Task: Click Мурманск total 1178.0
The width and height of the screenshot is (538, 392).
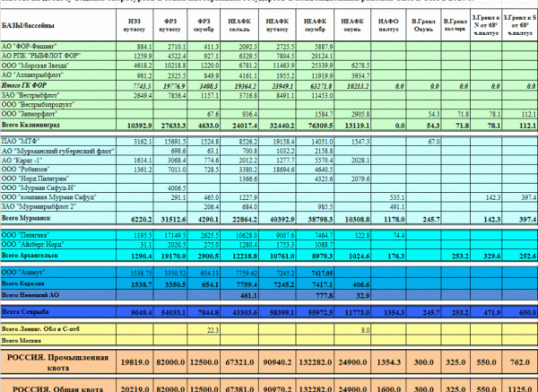Action: point(388,219)
